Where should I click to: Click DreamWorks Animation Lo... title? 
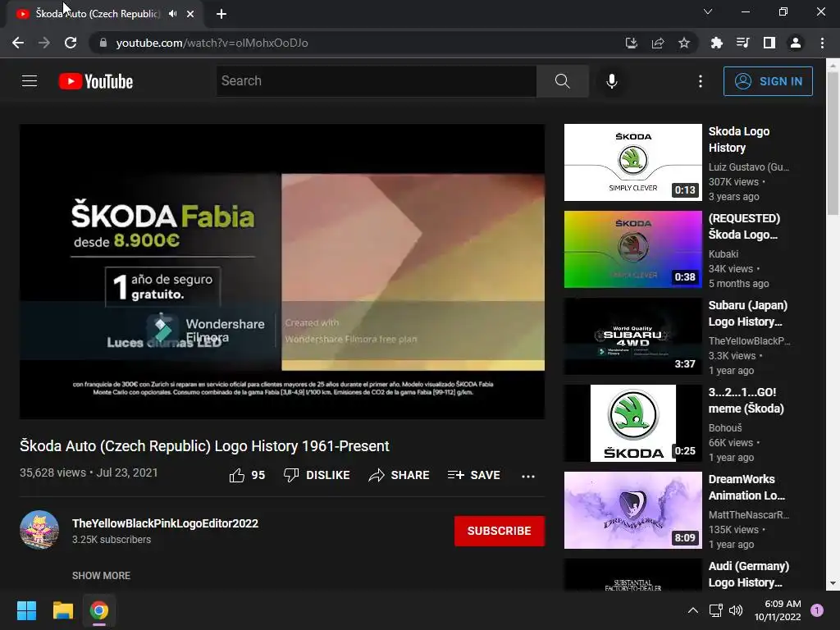[x=746, y=487]
